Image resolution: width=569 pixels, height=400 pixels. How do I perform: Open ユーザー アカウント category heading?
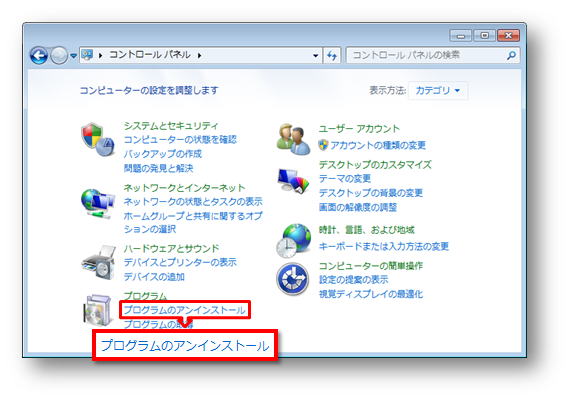[x=359, y=128]
